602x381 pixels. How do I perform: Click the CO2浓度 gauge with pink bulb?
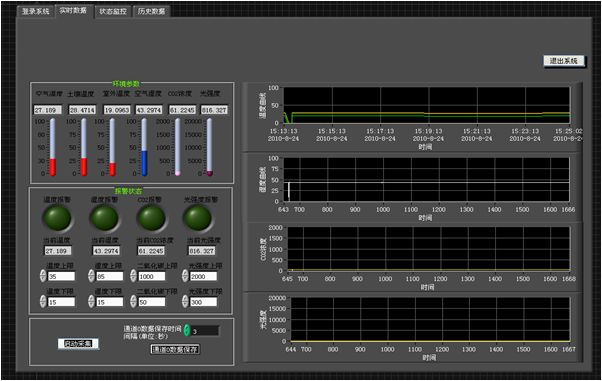coord(178,147)
